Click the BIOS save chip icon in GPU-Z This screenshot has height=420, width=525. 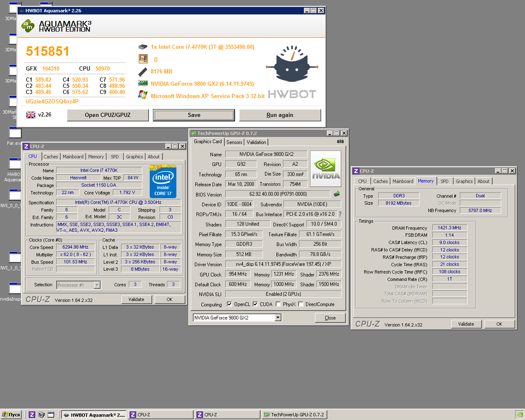337,194
